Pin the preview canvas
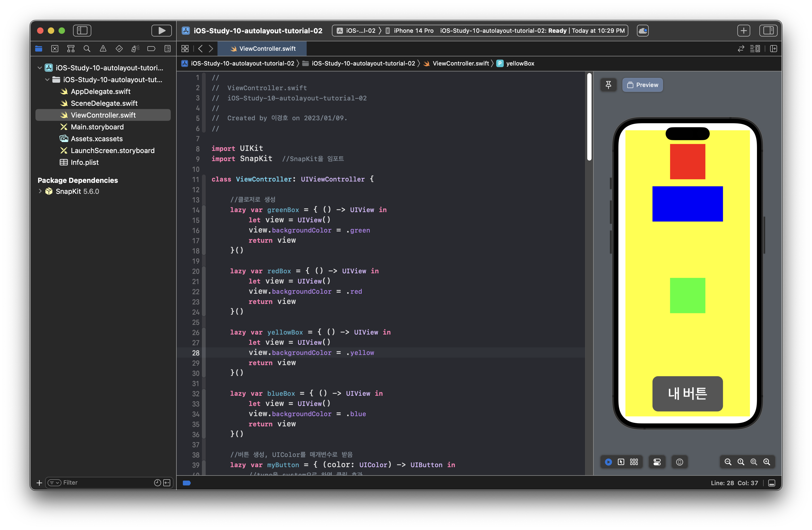Image resolution: width=812 pixels, height=530 pixels. pos(608,85)
